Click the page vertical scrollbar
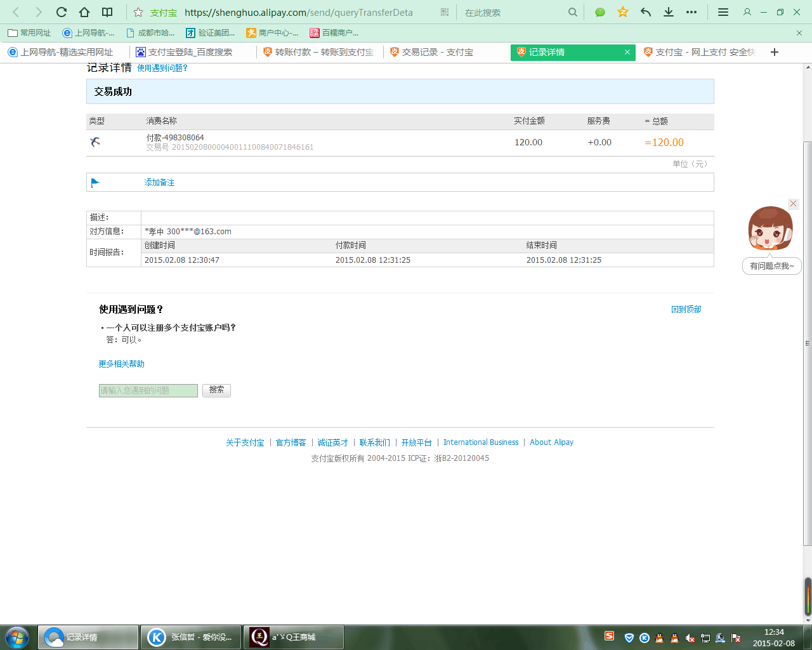This screenshot has height=650, width=812. [x=808, y=343]
